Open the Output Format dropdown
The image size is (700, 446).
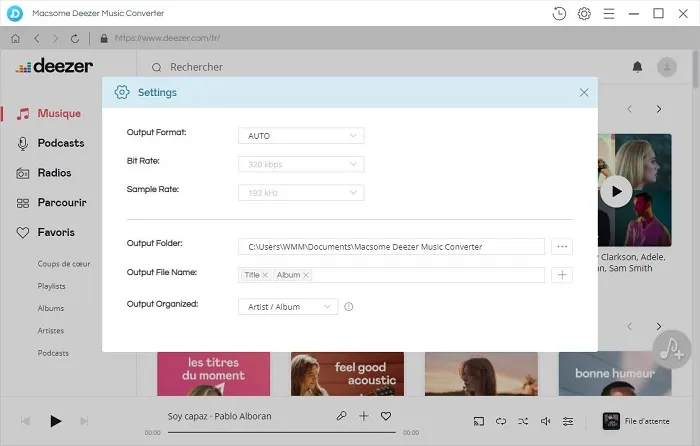pos(301,136)
